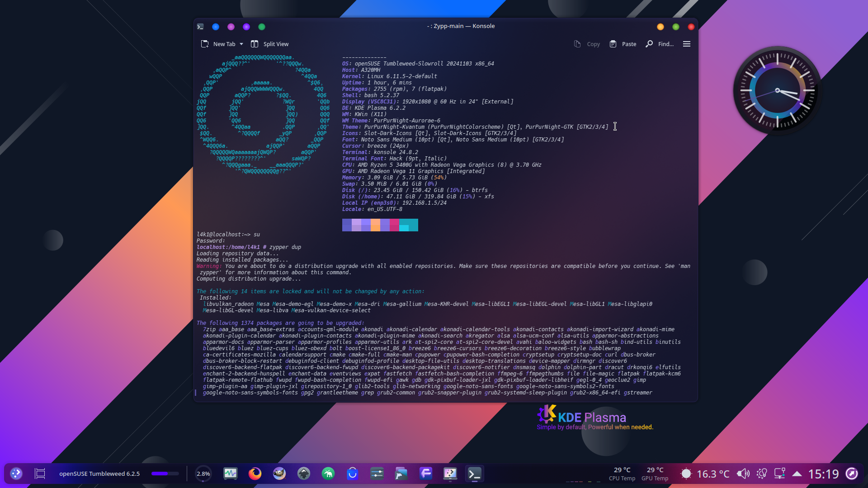Click 'The following 1374 packages' line
The height and width of the screenshot is (488, 868).
click(x=280, y=323)
